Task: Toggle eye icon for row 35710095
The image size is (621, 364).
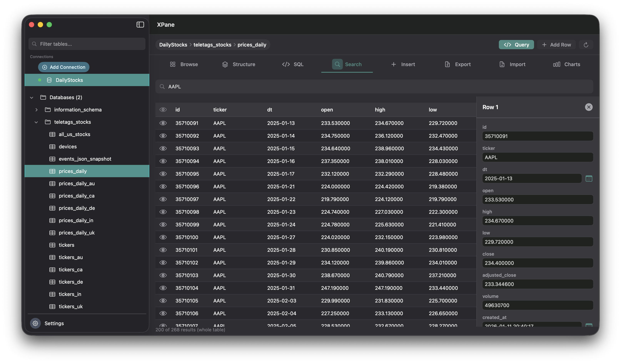Action: click(163, 174)
